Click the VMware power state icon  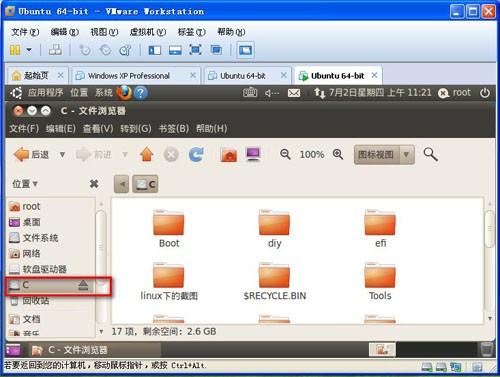point(15,50)
